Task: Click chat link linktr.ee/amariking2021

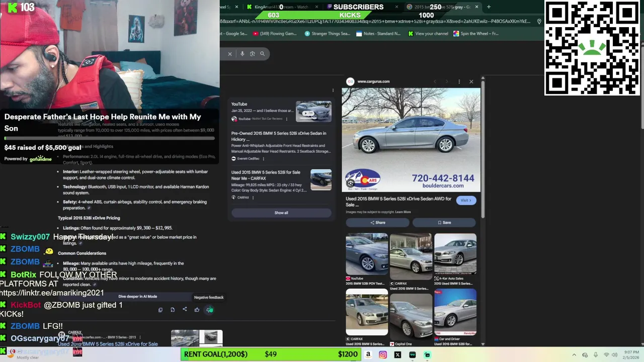Action: pos(52,293)
